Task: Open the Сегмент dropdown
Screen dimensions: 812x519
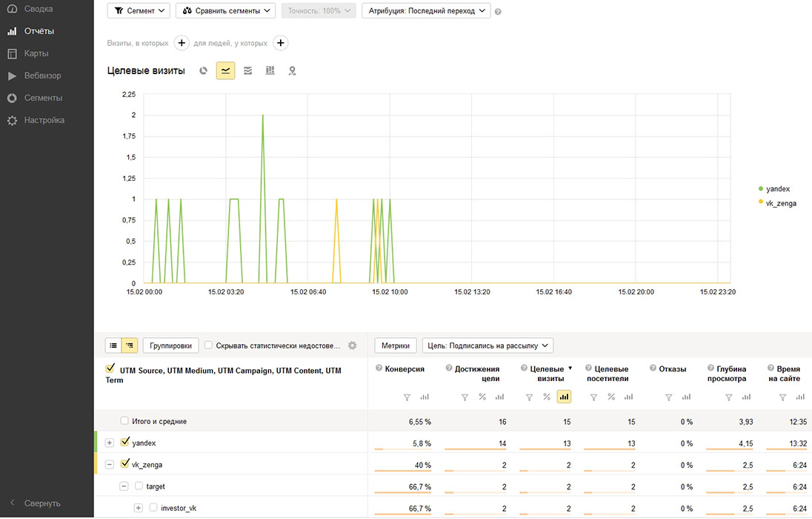Action: [139, 11]
